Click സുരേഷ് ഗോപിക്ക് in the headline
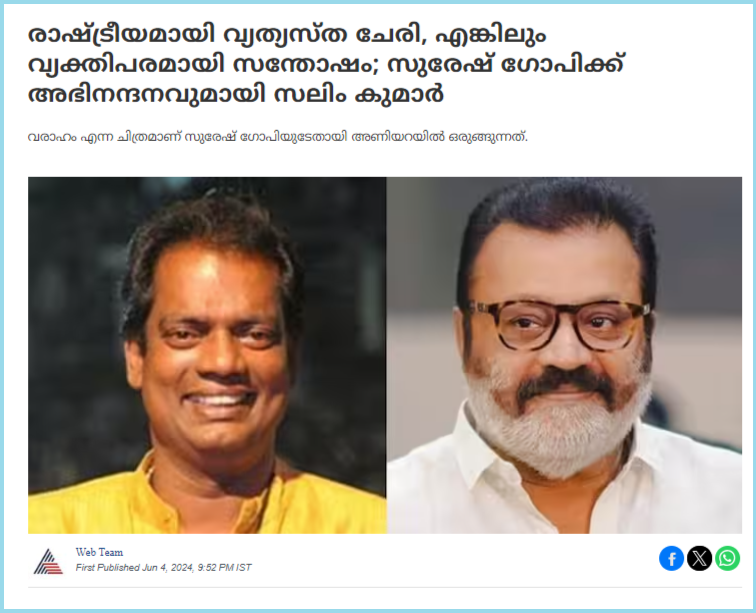This screenshot has width=756, height=613. (x=506, y=65)
